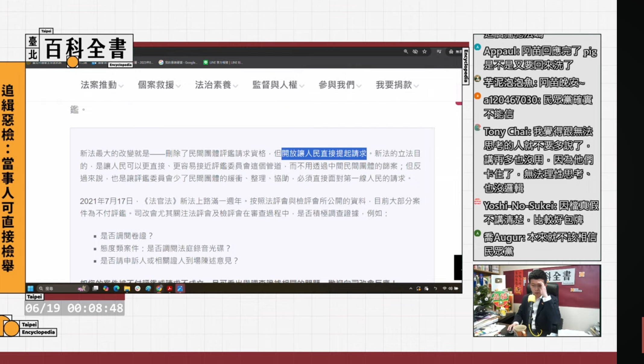Open the Google Chrome taskbar icon
Viewport: 644px width, 364px height.
159,289
